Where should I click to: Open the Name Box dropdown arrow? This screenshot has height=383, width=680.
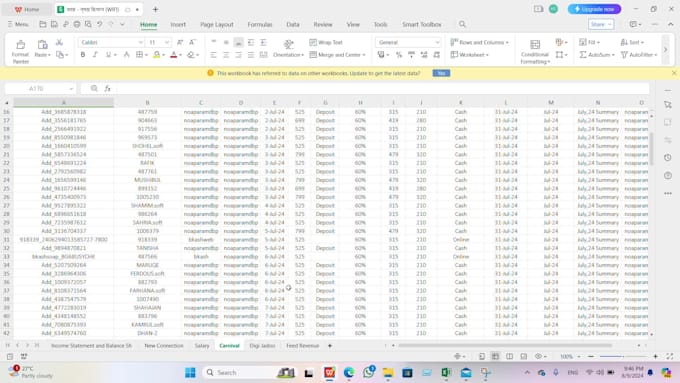(x=71, y=88)
